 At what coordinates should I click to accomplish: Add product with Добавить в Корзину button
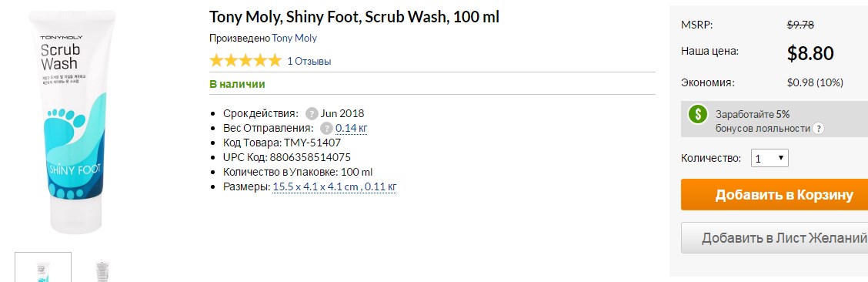point(774,194)
